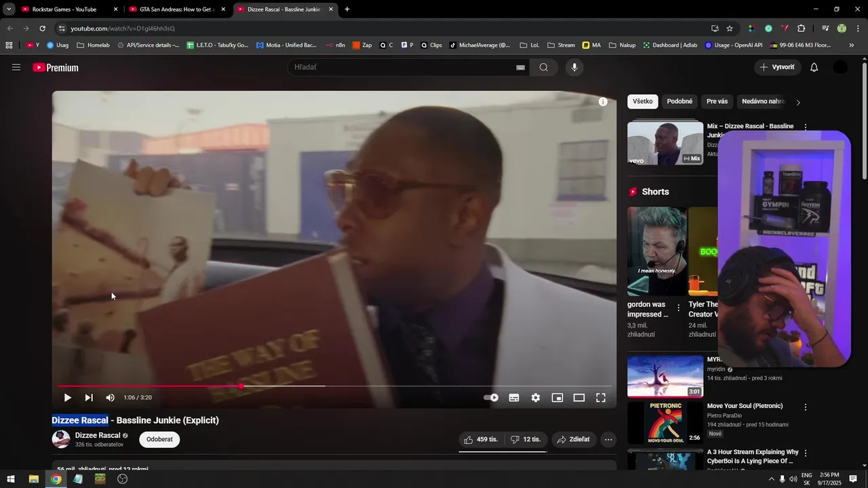Subscribe via the Odoberať button
Screen dimensions: 868x488
tap(159, 439)
